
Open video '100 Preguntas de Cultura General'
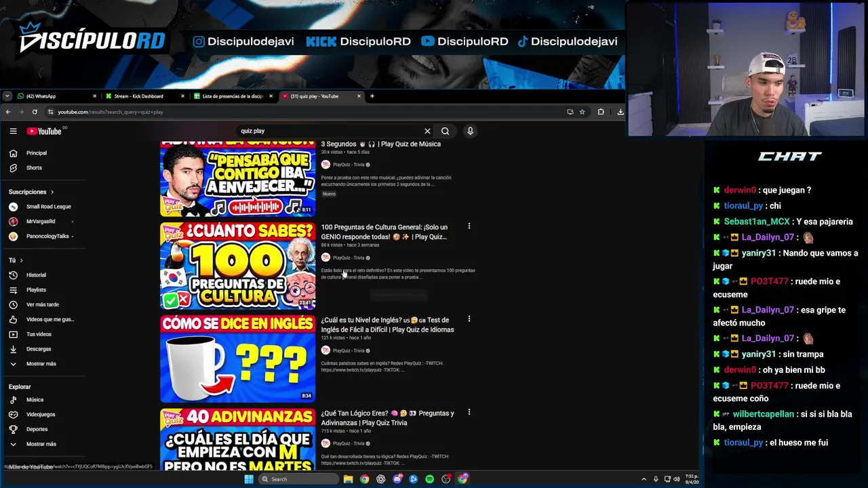click(384, 232)
